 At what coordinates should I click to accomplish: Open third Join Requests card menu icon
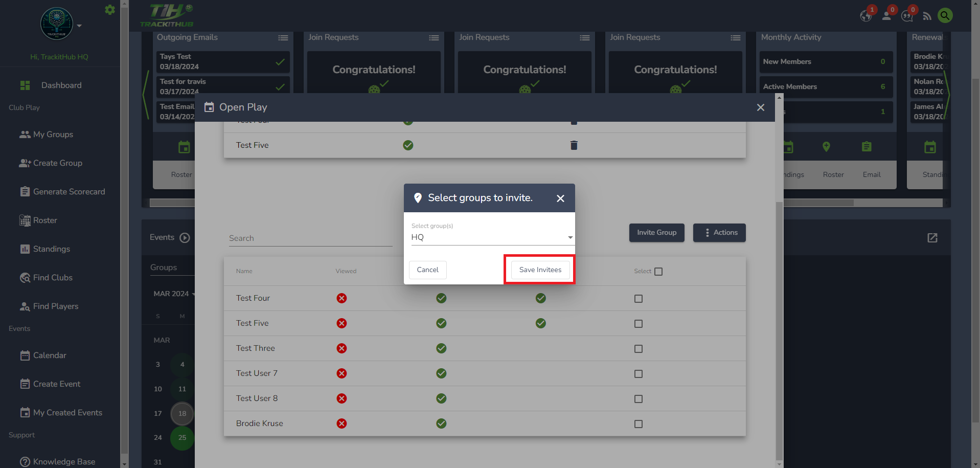736,38
